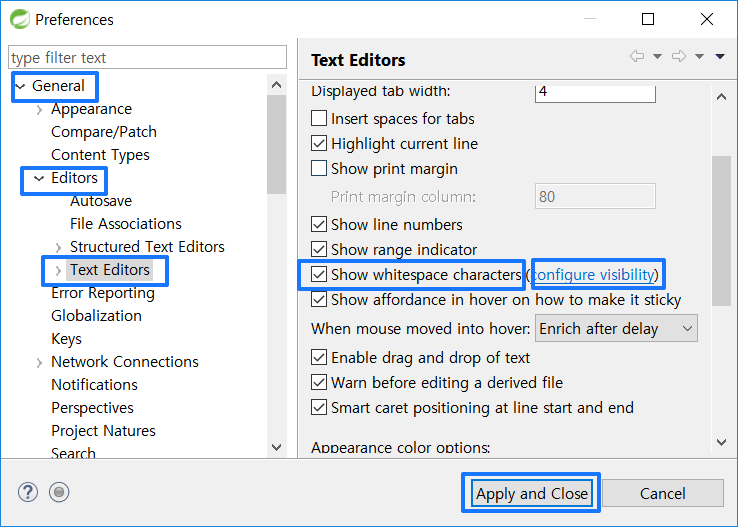Image resolution: width=738 pixels, height=527 pixels.
Task: Click the preference recording circle icon
Action: pos(59,493)
